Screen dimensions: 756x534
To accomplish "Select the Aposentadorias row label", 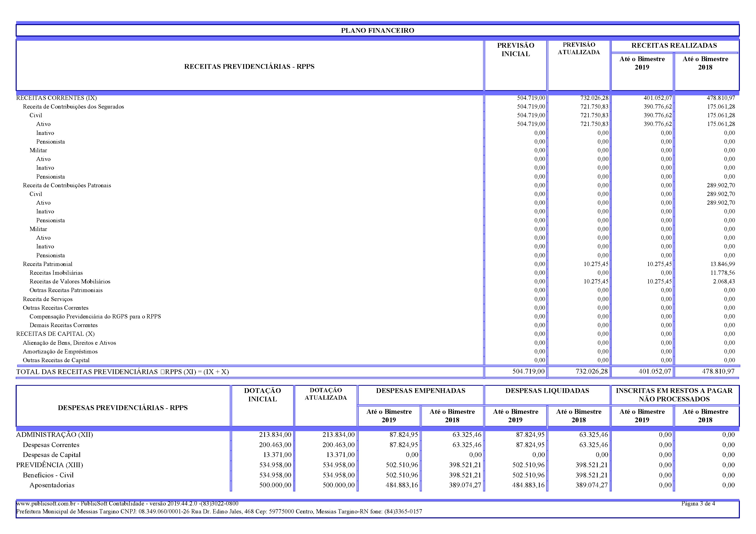I will click(x=52, y=485).
